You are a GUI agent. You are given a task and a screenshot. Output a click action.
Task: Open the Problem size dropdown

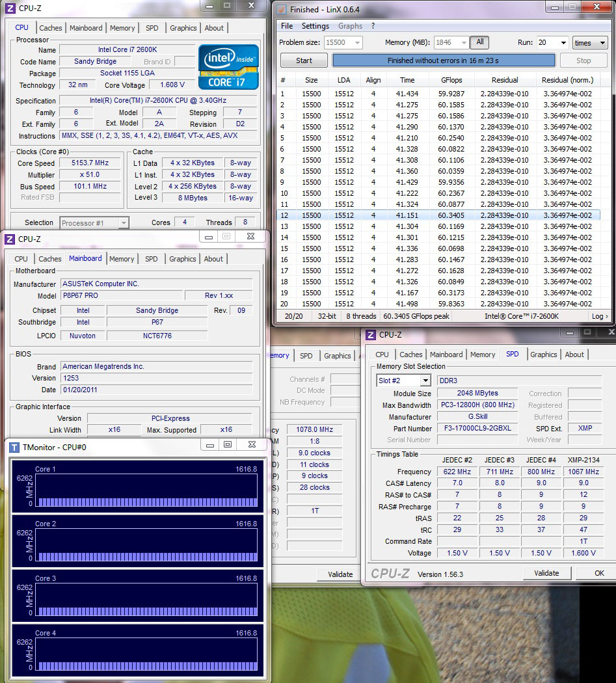356,43
